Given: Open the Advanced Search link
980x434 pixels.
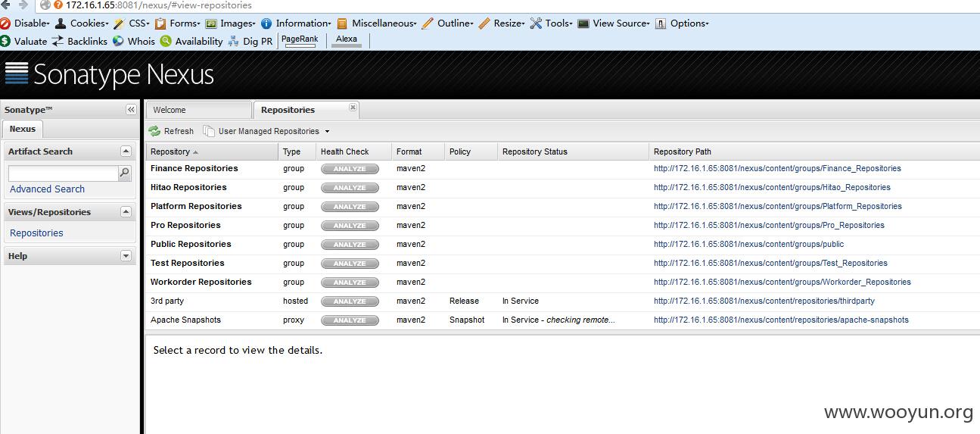Looking at the screenshot, I should (x=47, y=189).
